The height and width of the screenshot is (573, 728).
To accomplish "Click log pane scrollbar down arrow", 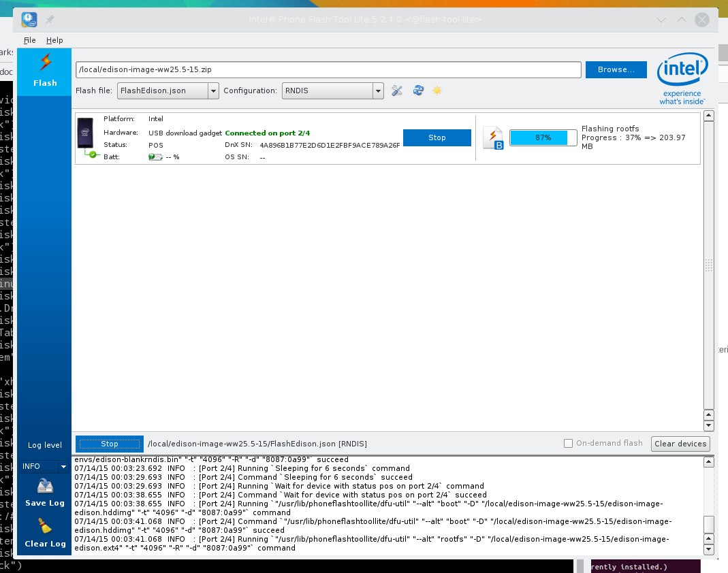I will tap(708, 549).
